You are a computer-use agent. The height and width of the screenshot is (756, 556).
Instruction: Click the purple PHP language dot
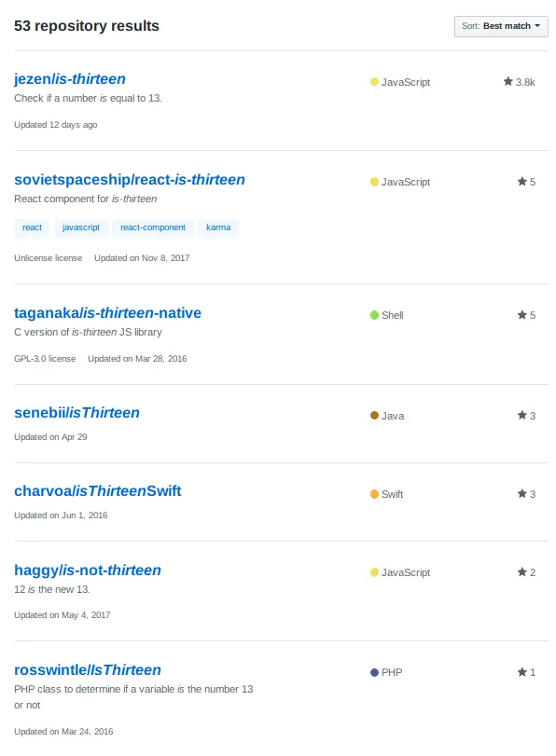pos(374,672)
